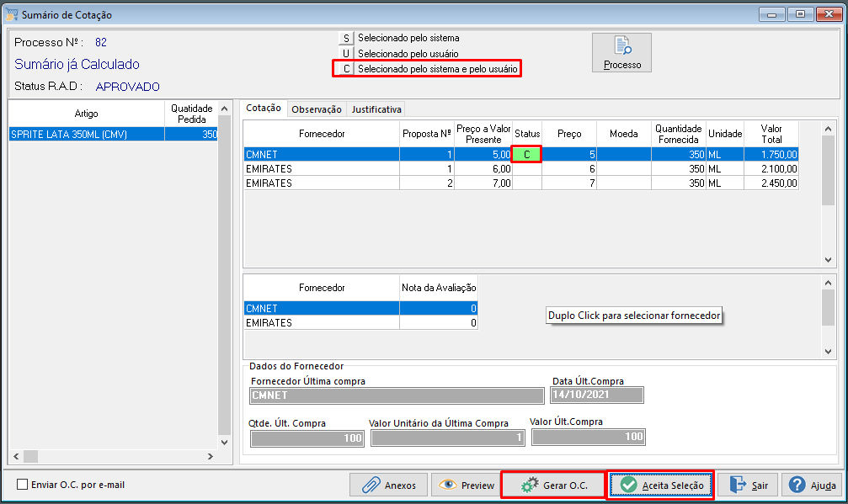
Task: Select EMIRATES in the Nota da Avaliação table
Action: (x=360, y=322)
